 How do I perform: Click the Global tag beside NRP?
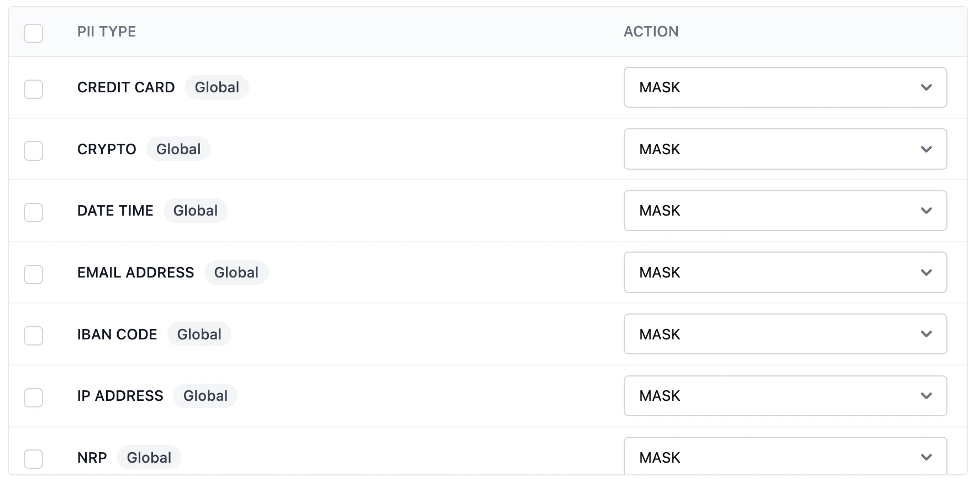tap(149, 457)
